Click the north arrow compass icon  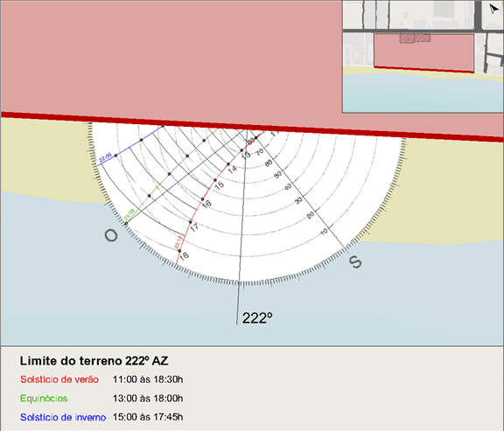coord(493,10)
